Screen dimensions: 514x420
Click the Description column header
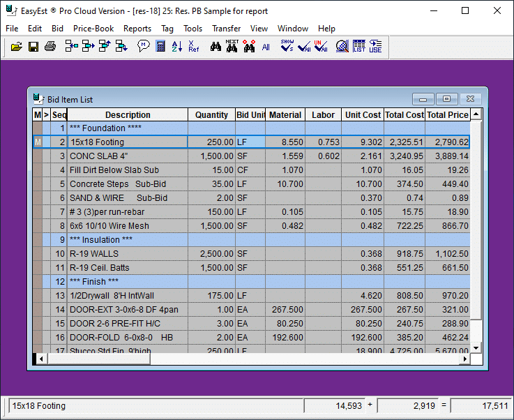point(128,115)
